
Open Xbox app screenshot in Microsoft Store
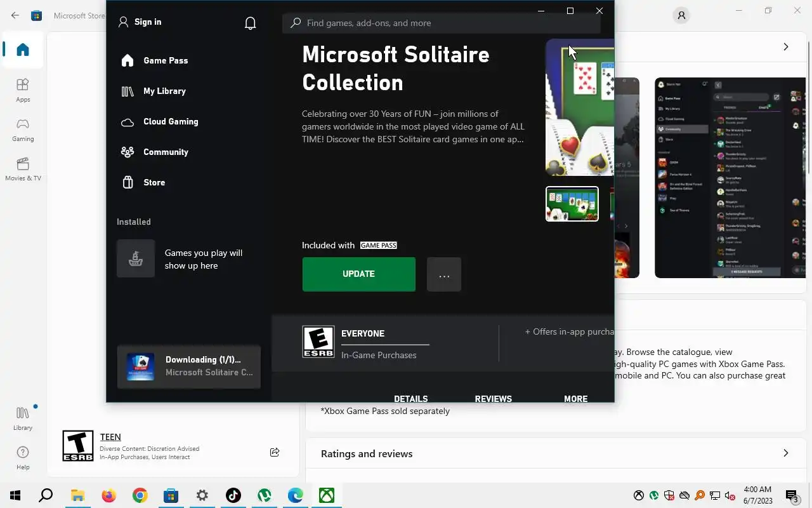pyautogui.click(x=730, y=178)
